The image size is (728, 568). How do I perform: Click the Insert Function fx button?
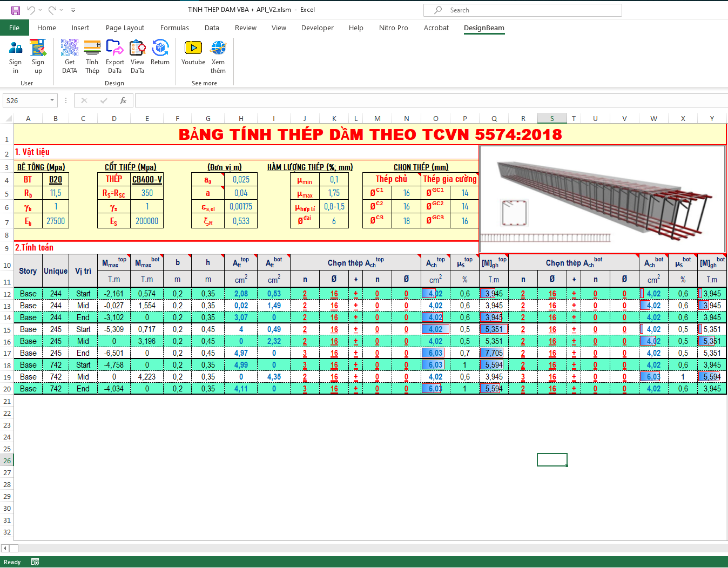click(123, 100)
